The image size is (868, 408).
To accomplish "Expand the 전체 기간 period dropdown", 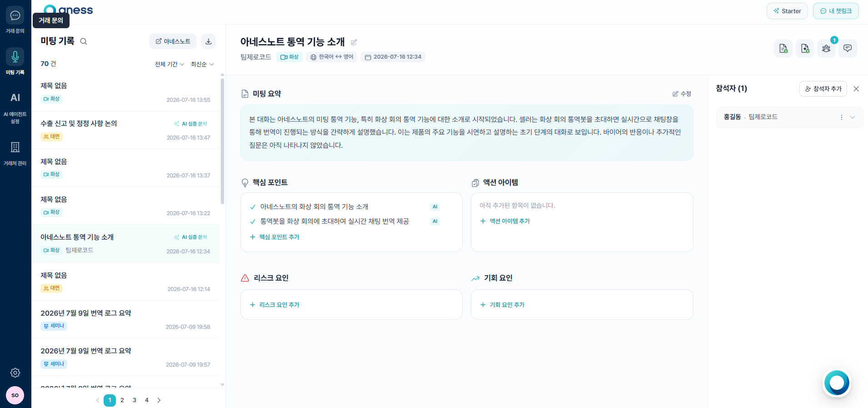I will pos(170,64).
